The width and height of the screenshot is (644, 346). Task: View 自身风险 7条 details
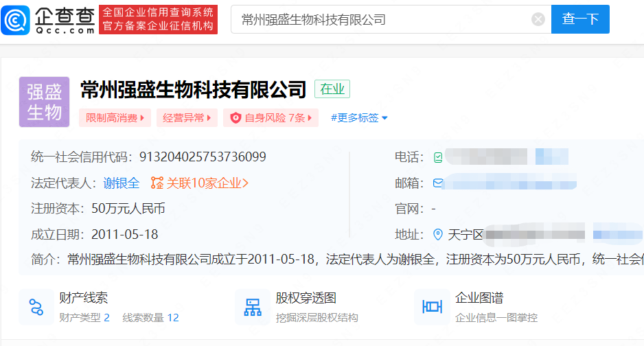[x=271, y=118]
